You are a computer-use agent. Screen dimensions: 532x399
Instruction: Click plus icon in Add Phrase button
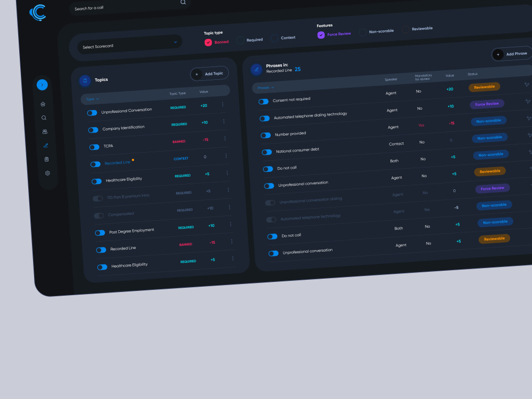498,54
